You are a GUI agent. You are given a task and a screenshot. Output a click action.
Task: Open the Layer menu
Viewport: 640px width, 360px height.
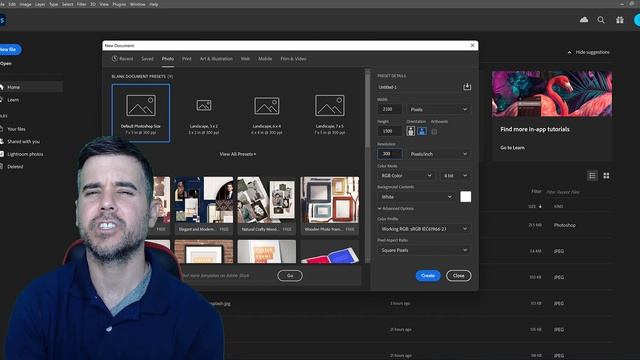coord(40,4)
